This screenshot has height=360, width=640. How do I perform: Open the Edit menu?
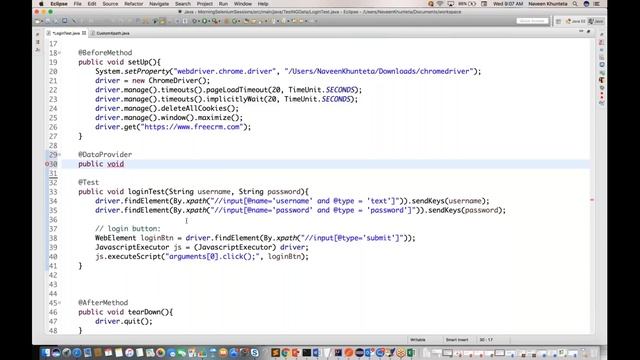click(x=92, y=4)
